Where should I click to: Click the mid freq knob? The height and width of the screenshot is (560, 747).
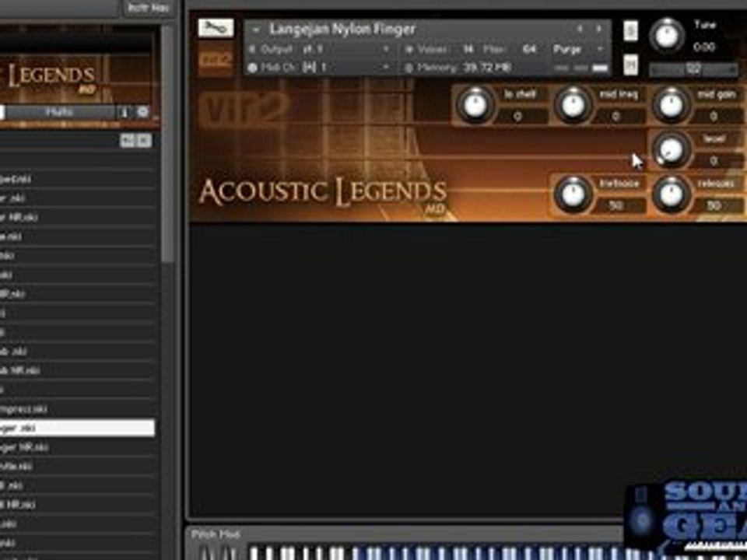coord(573,104)
